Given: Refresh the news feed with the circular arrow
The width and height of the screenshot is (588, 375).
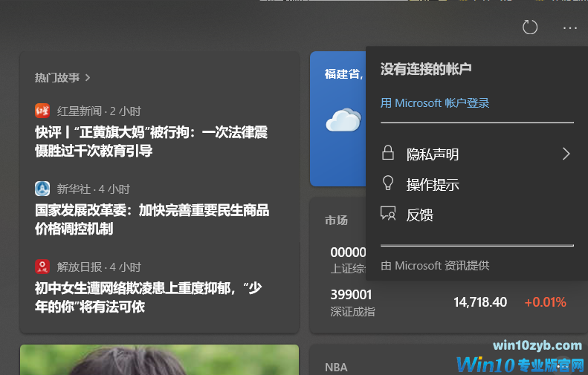Looking at the screenshot, I should pyautogui.click(x=530, y=27).
